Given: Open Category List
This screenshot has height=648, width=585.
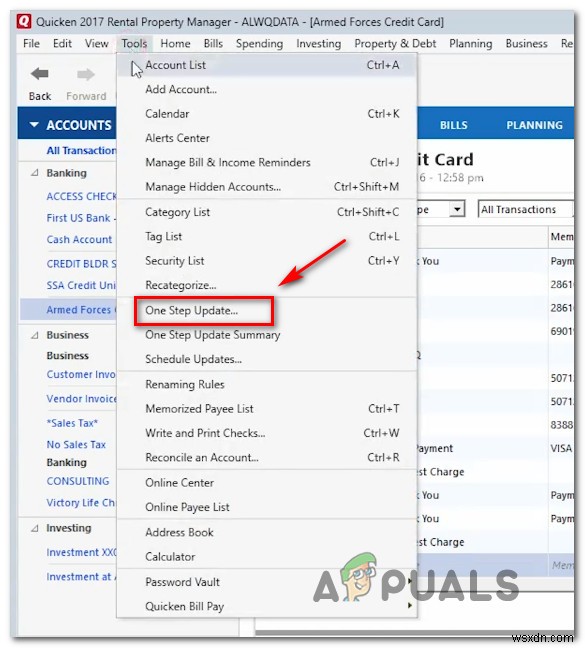Looking at the screenshot, I should click(267, 212).
